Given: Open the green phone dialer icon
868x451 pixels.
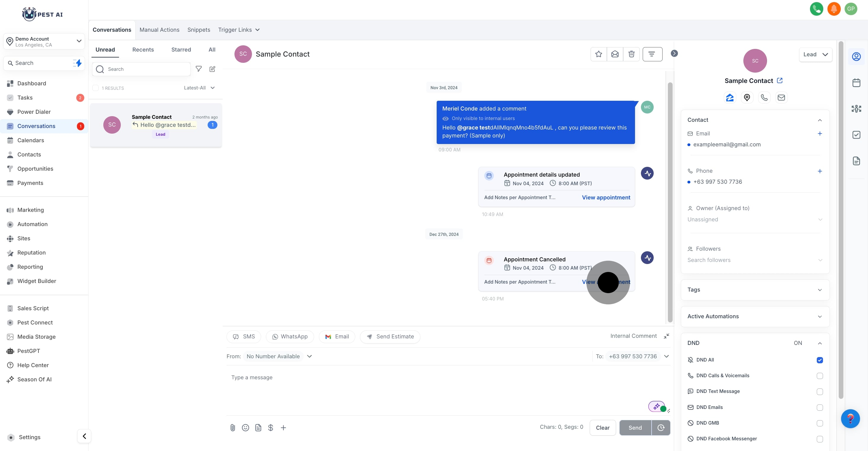Looking at the screenshot, I should click(x=816, y=9).
